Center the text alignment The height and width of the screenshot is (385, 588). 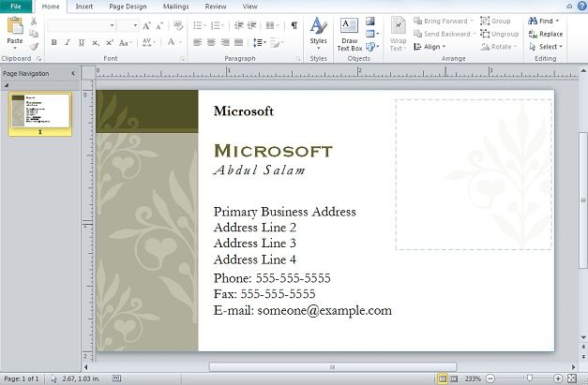pyautogui.click(x=211, y=42)
